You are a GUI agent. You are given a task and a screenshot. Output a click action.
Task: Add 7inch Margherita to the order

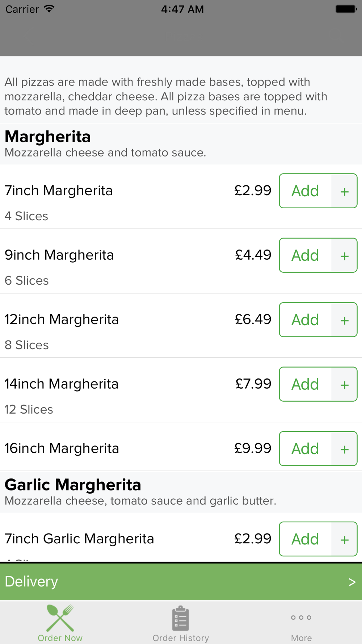(305, 191)
